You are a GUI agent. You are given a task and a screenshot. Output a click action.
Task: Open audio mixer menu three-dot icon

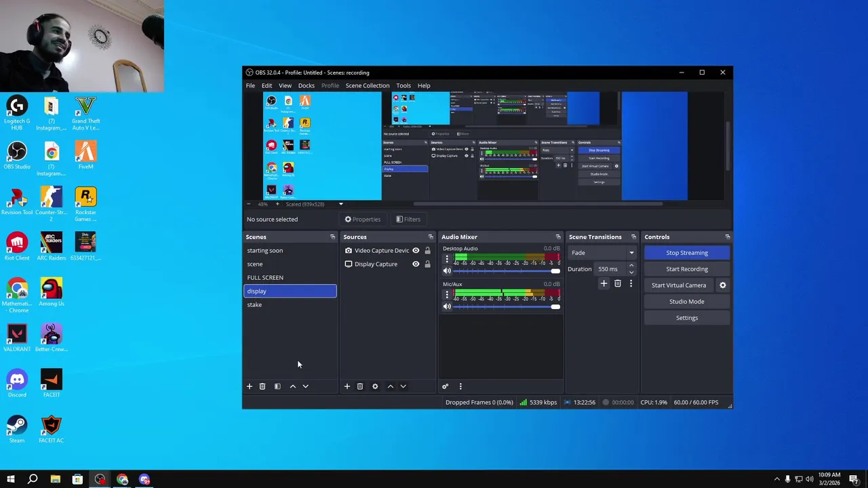click(460, 386)
